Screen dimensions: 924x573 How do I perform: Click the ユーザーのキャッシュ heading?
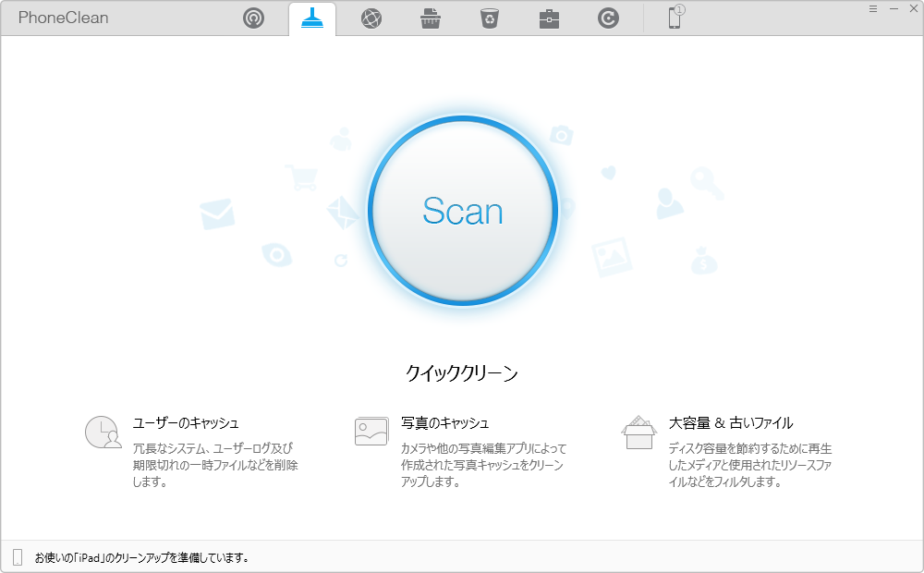click(186, 423)
